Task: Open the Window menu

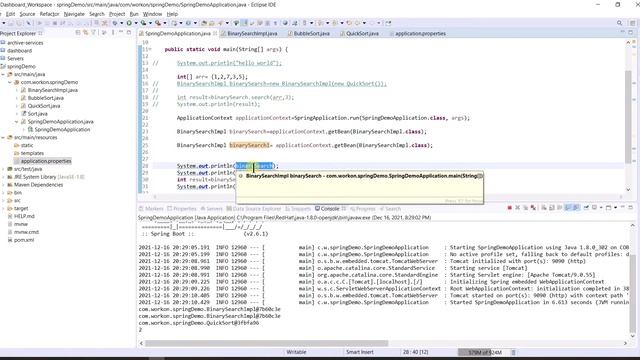Action: pyautogui.click(x=152, y=14)
